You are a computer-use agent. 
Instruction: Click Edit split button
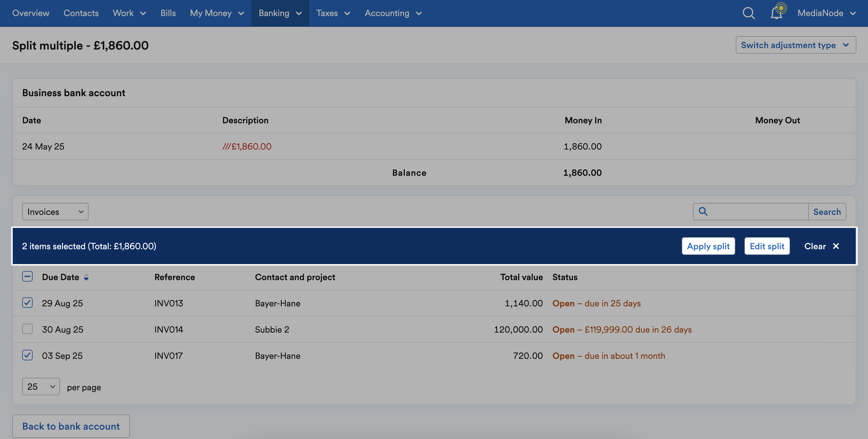[767, 246]
